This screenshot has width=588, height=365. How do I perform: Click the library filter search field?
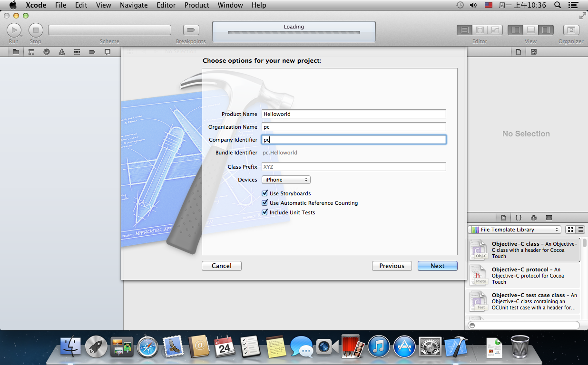[524, 326]
